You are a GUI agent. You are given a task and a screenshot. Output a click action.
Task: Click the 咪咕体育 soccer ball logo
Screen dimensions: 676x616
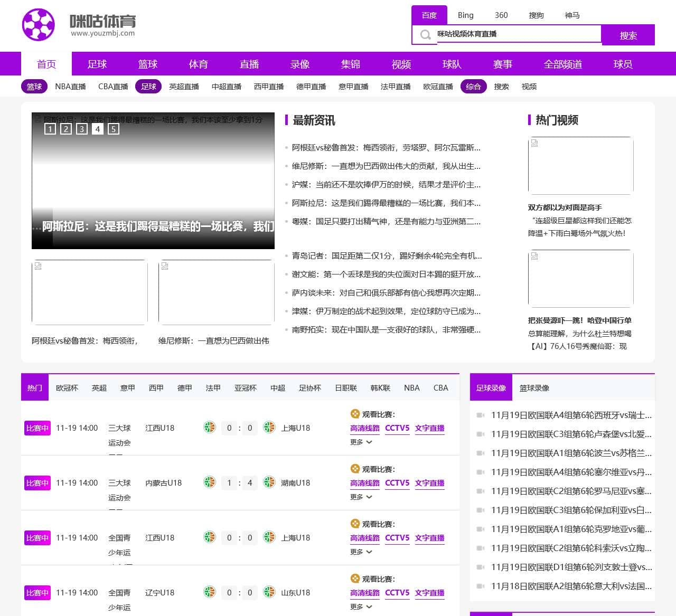[x=39, y=24]
